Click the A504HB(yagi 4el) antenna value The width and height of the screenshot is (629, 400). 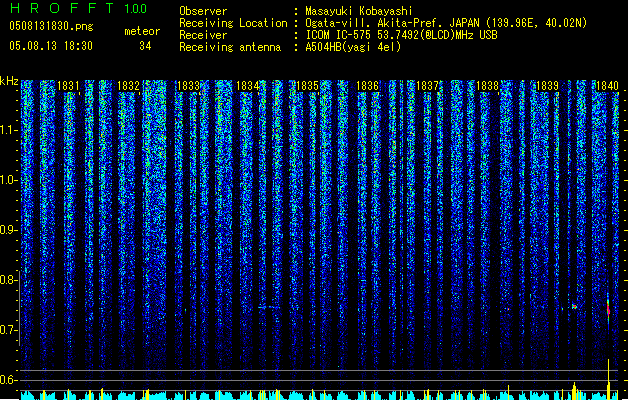[353, 47]
